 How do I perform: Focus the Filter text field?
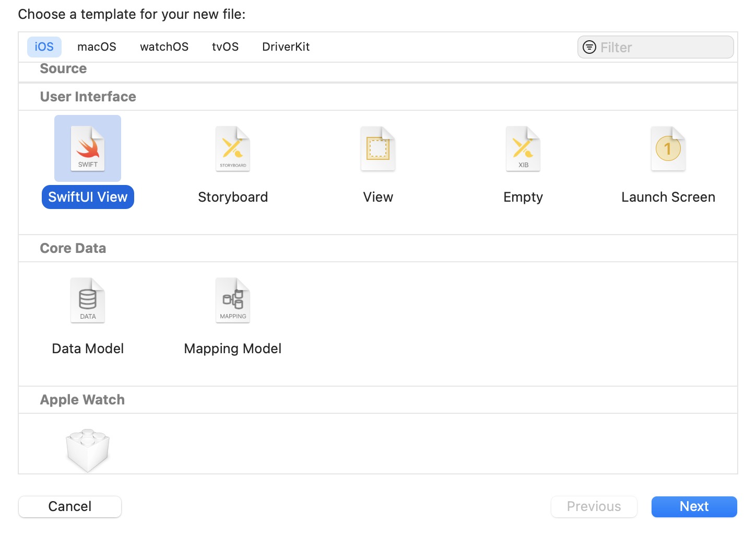[x=656, y=47]
